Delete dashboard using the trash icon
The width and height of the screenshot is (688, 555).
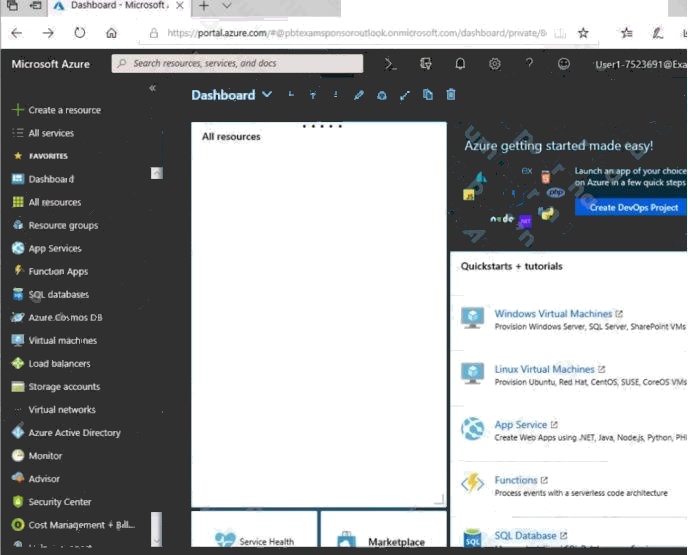click(x=451, y=95)
